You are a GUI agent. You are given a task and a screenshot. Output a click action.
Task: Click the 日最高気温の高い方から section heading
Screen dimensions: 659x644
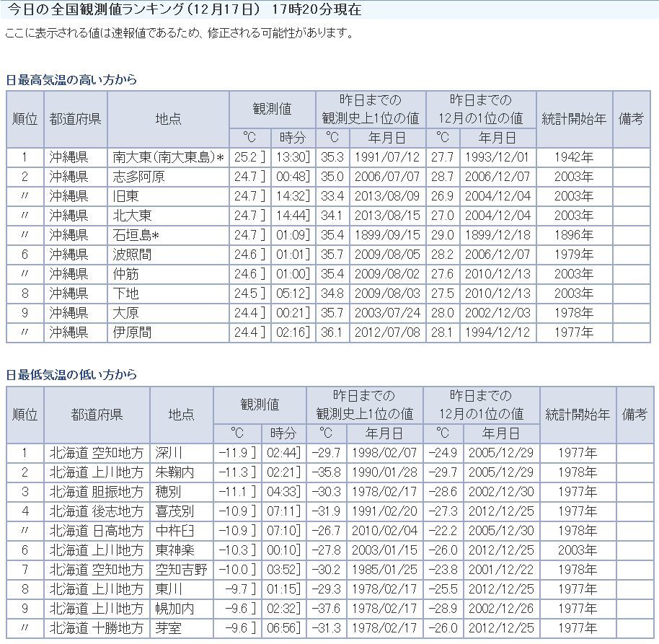point(71,80)
